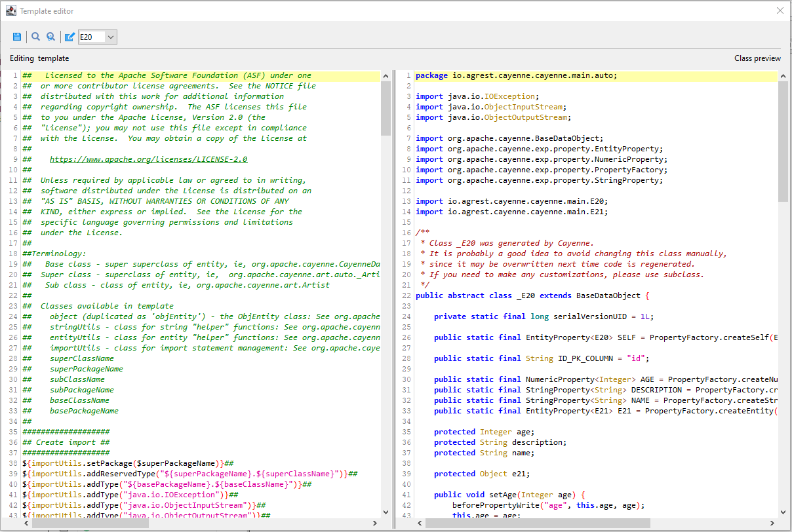
Task: Click down arrow of class preview scrollbar
Action: coord(783,512)
